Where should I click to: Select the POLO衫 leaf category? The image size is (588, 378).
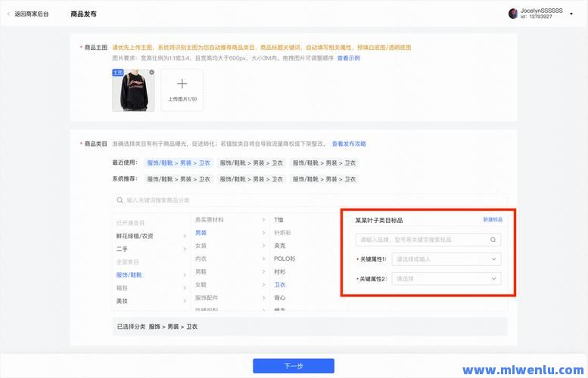click(x=285, y=259)
